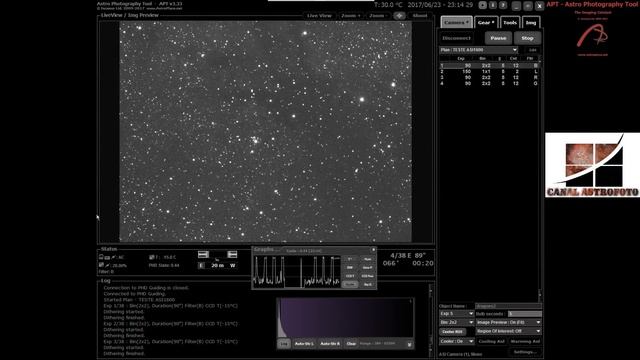Click the APT logo in top right
Screen dimensions: 640x360
click(592, 36)
